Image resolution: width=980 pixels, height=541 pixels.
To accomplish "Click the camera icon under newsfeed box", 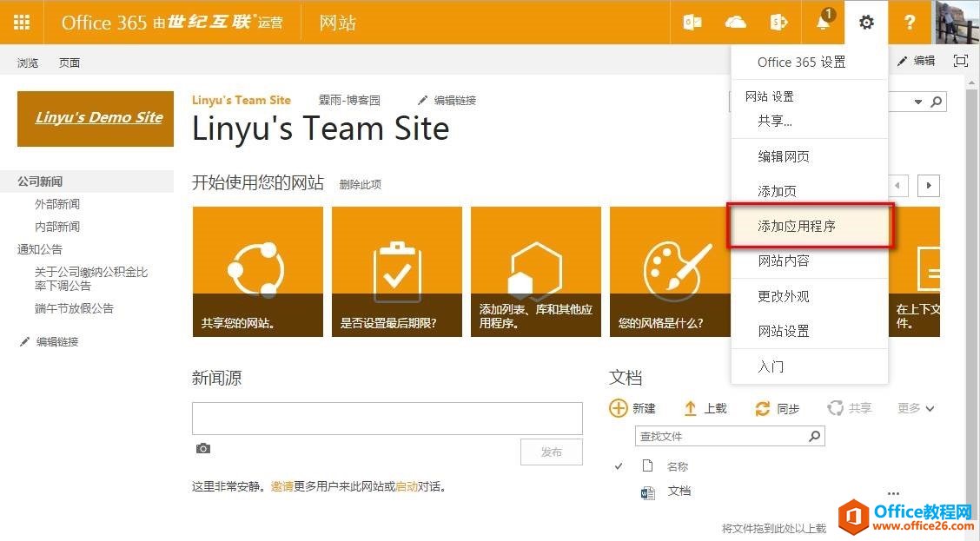I will [x=202, y=448].
